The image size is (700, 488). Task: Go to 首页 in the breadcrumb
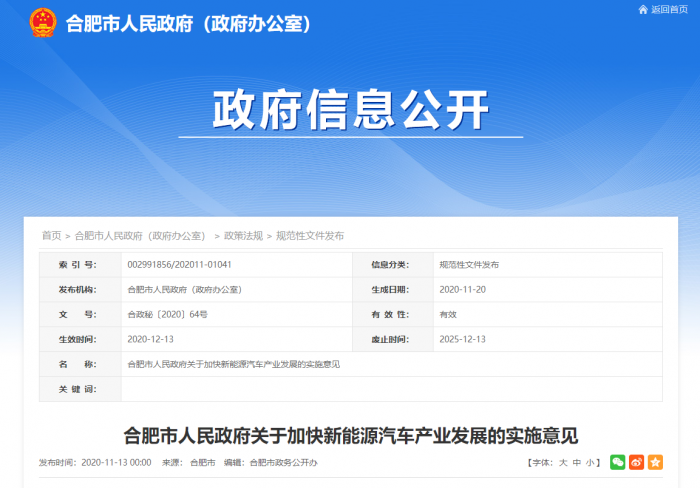click(51, 236)
